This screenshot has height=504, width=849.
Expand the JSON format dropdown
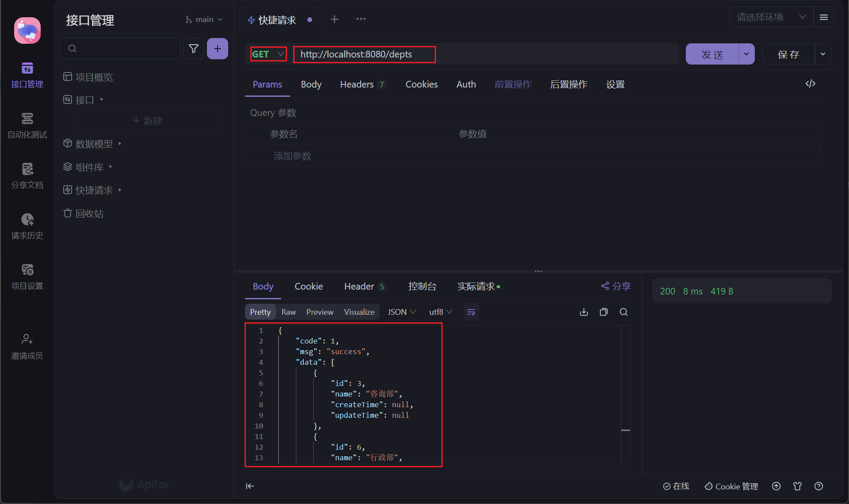402,312
